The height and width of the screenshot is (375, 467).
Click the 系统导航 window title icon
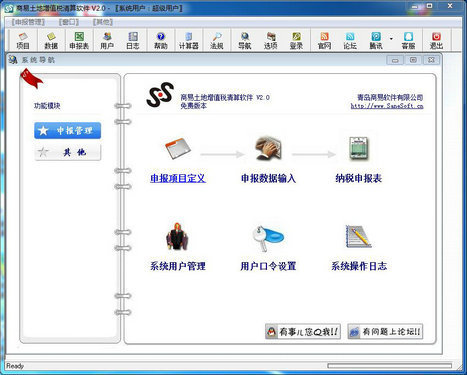click(x=13, y=60)
